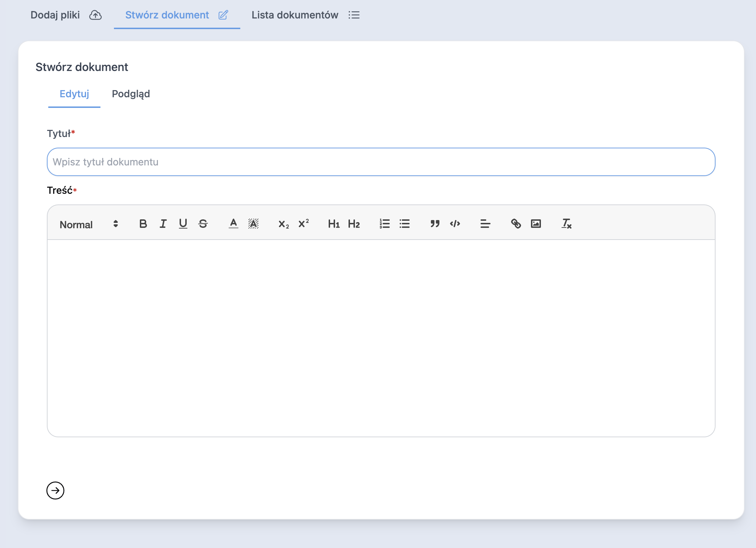Enable the numbered list format
The height and width of the screenshot is (548, 756).
pos(384,224)
